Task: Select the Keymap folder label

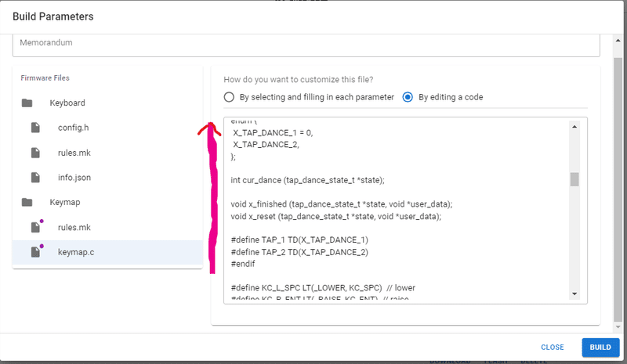Action: [65, 202]
